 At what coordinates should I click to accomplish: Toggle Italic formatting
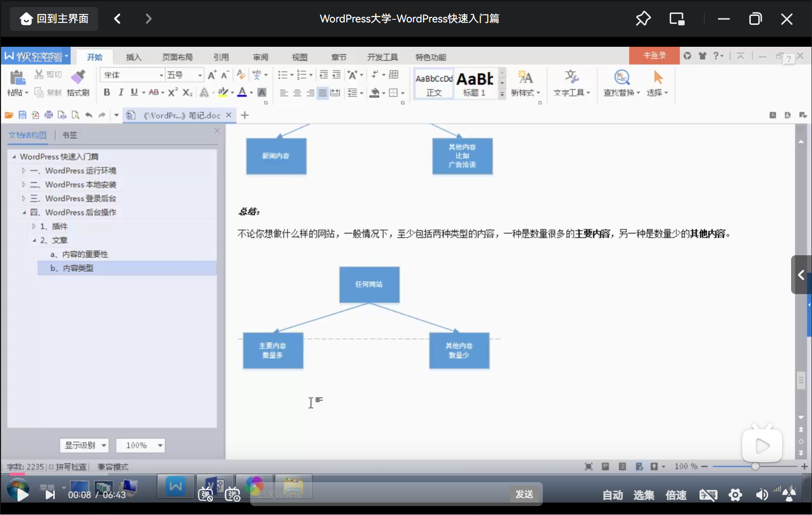pos(120,93)
